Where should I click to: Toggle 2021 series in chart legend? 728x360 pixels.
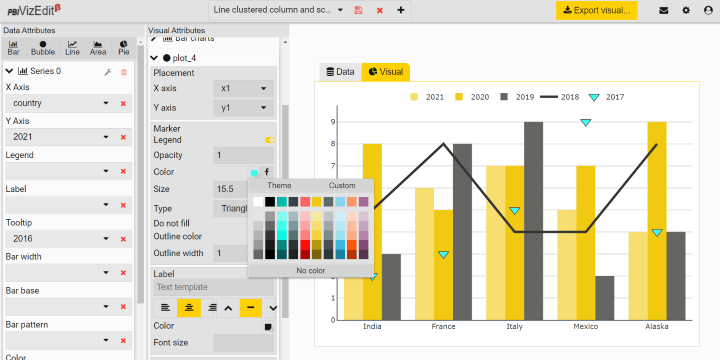point(427,97)
